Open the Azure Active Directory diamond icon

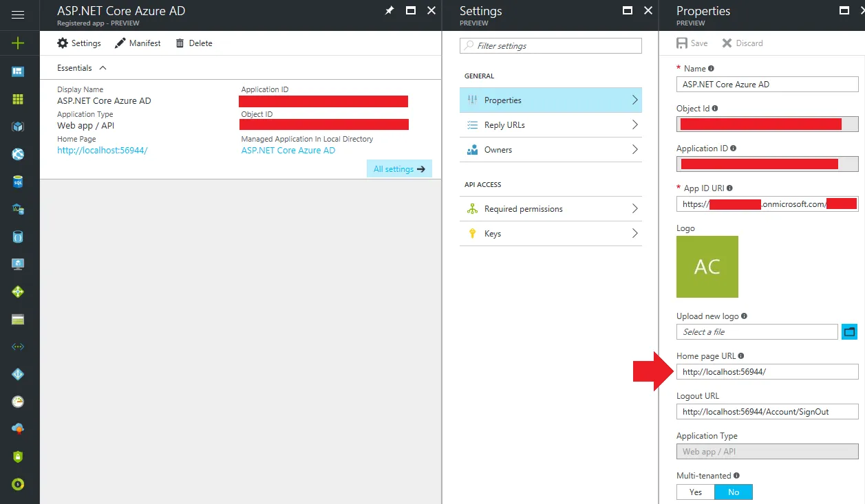pyautogui.click(x=18, y=374)
